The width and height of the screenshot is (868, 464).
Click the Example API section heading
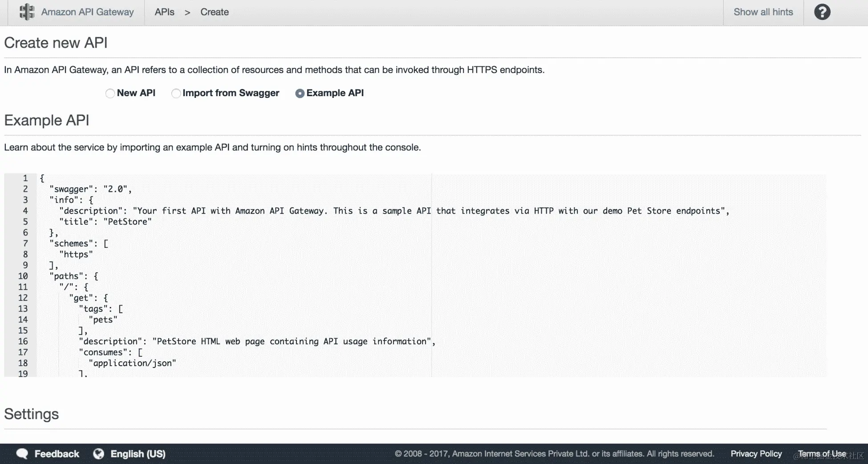pos(47,121)
